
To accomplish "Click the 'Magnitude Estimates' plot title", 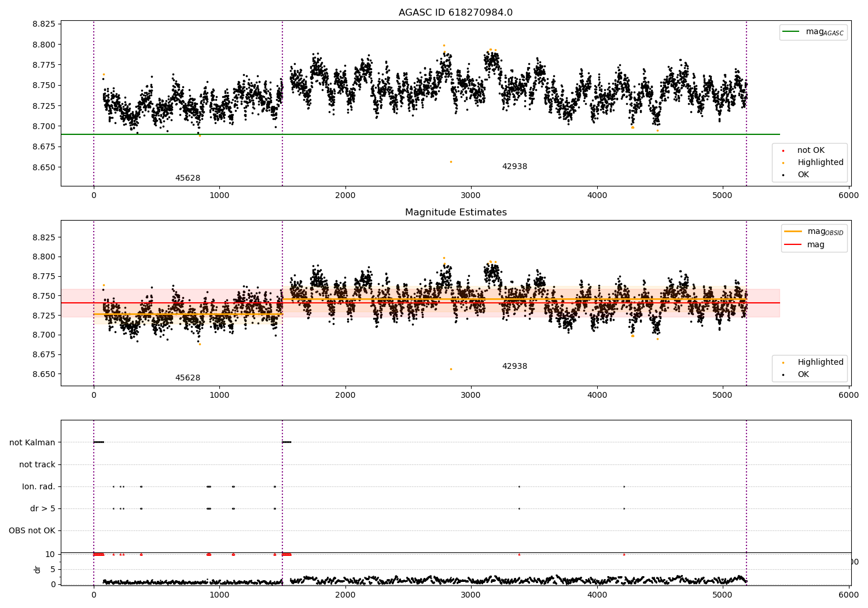I will [x=455, y=213].
